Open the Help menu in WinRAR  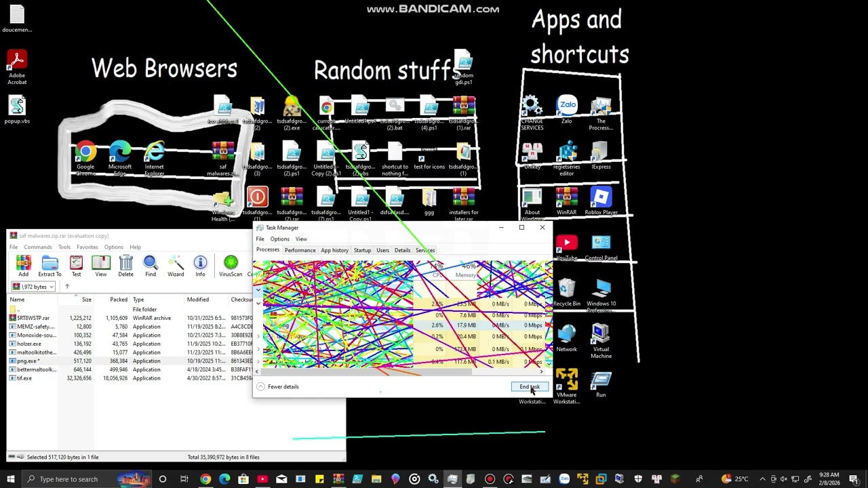[x=136, y=247]
